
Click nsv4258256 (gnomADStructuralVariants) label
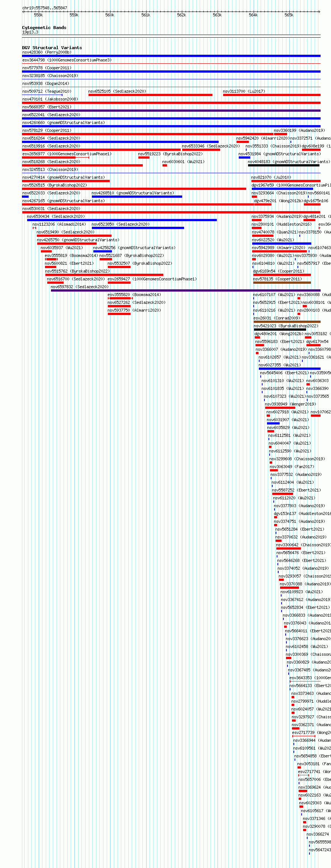click(x=134, y=248)
